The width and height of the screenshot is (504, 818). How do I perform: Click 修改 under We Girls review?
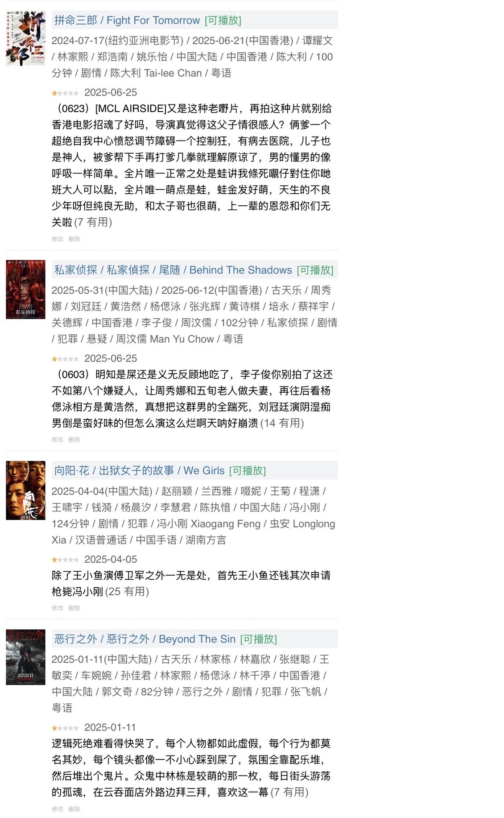(58, 608)
